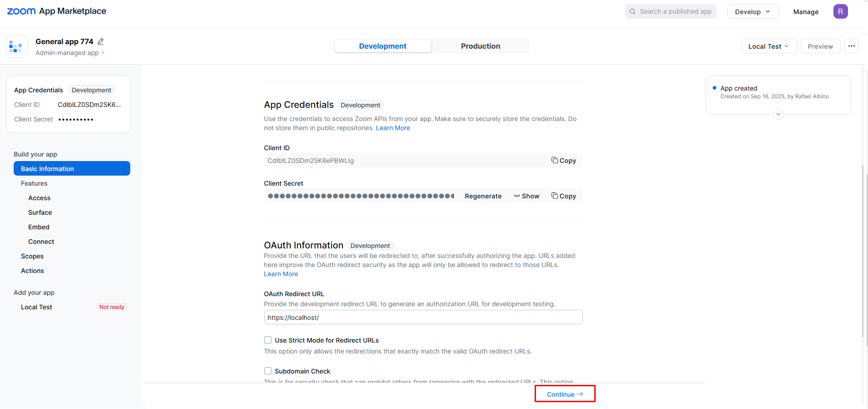Open the Local Test dropdown button
The image size is (868, 409).
coord(769,46)
